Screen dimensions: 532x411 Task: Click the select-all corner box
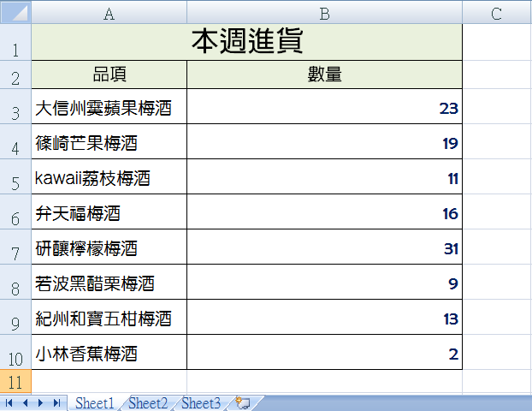point(15,12)
